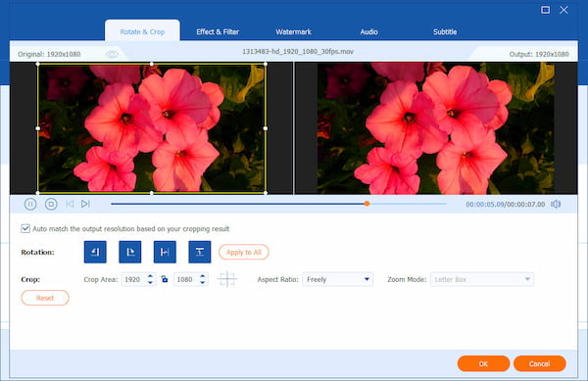Confirm changes with OK
The image size is (588, 381).
click(483, 363)
